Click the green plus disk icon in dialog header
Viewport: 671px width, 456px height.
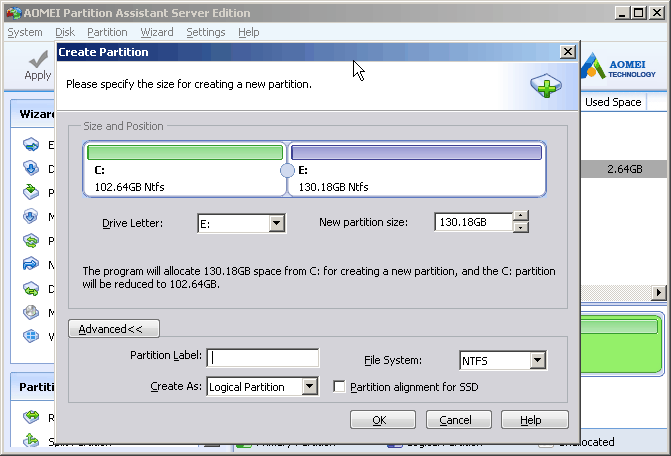[x=546, y=85]
